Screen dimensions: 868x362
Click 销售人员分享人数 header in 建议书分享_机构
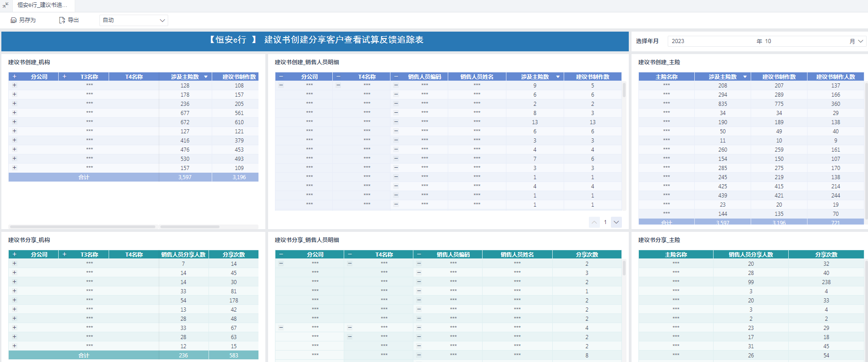coord(183,255)
